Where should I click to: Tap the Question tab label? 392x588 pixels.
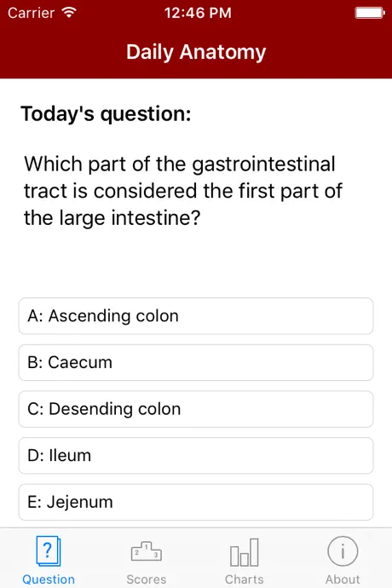49,579
